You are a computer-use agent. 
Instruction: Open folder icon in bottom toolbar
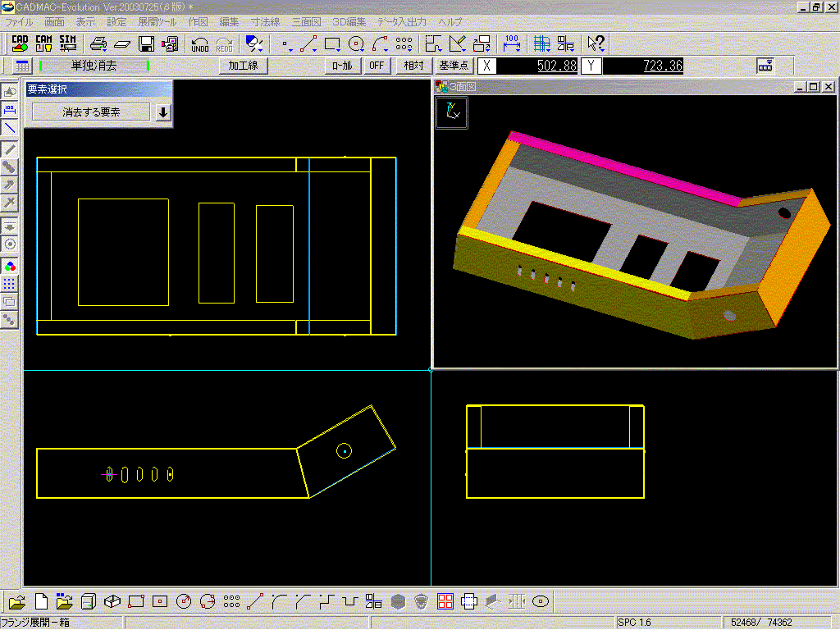pyautogui.click(x=16, y=601)
